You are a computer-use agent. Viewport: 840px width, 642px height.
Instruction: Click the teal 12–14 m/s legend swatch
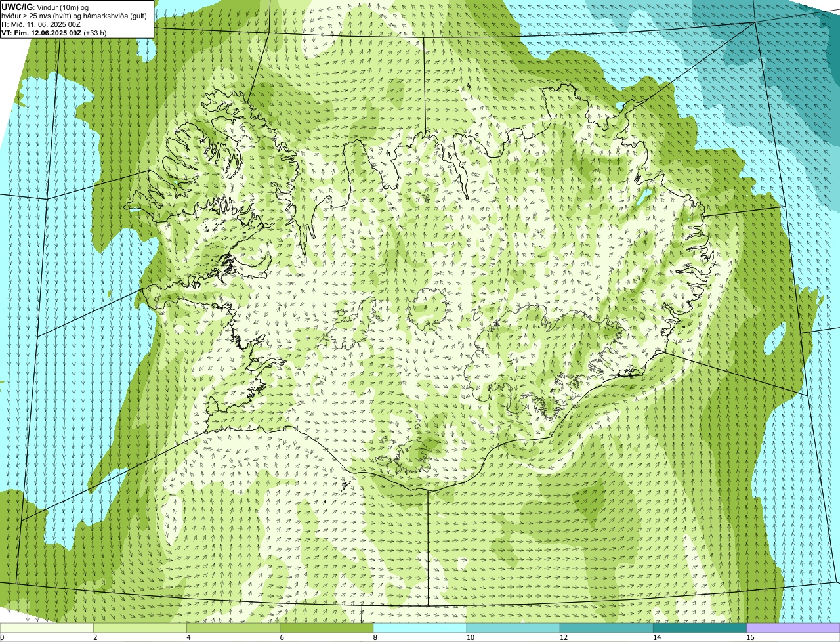pos(606,628)
